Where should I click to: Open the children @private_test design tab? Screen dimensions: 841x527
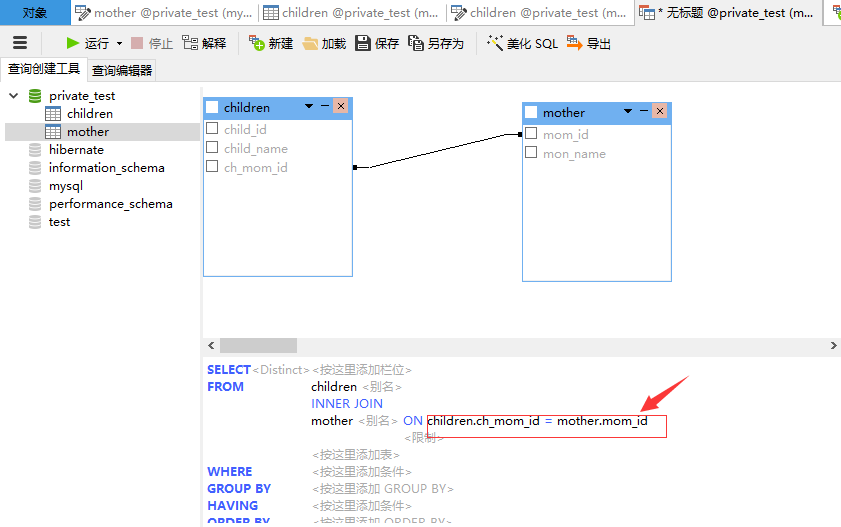point(540,13)
